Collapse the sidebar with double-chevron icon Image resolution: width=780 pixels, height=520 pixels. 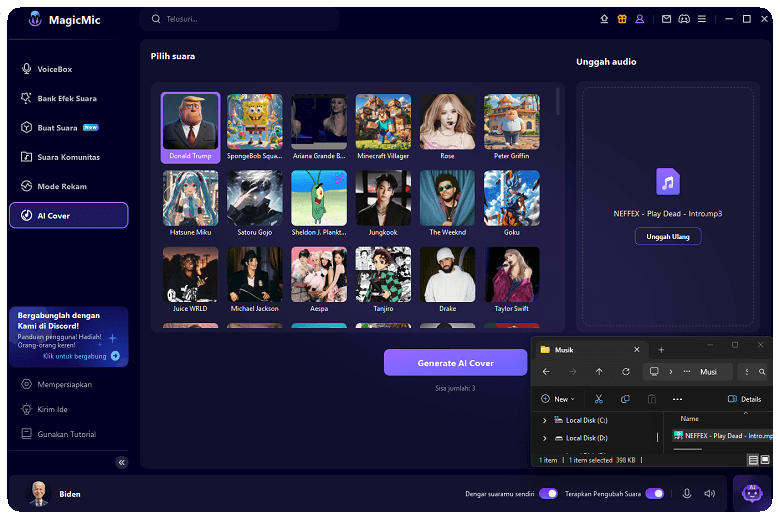[x=121, y=463]
